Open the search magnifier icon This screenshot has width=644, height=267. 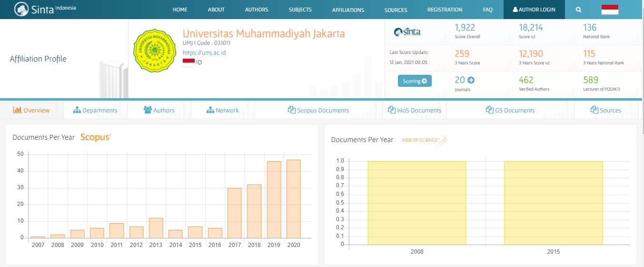click(x=578, y=10)
